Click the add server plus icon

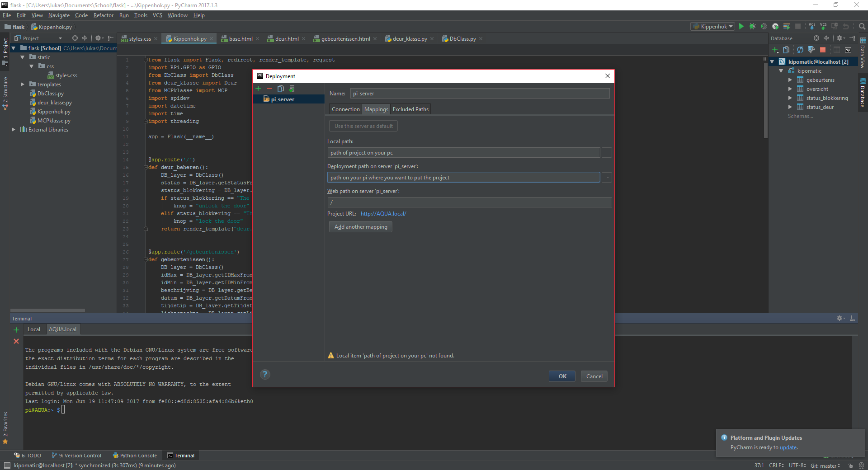pyautogui.click(x=258, y=89)
